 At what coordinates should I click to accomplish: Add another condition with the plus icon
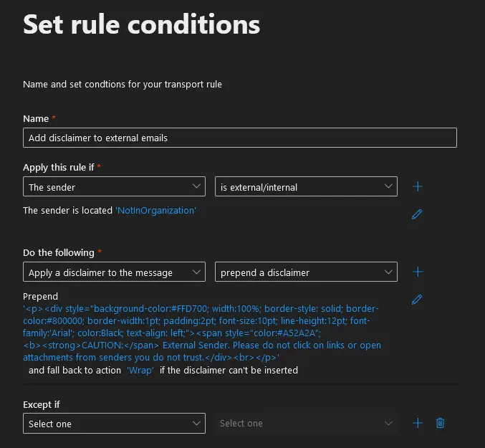coord(418,187)
